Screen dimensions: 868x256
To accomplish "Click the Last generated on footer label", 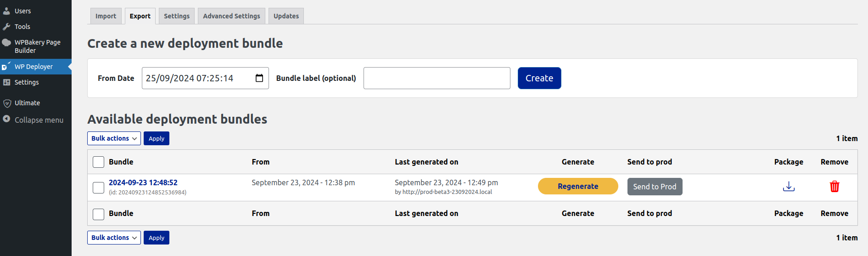I will tap(426, 213).
